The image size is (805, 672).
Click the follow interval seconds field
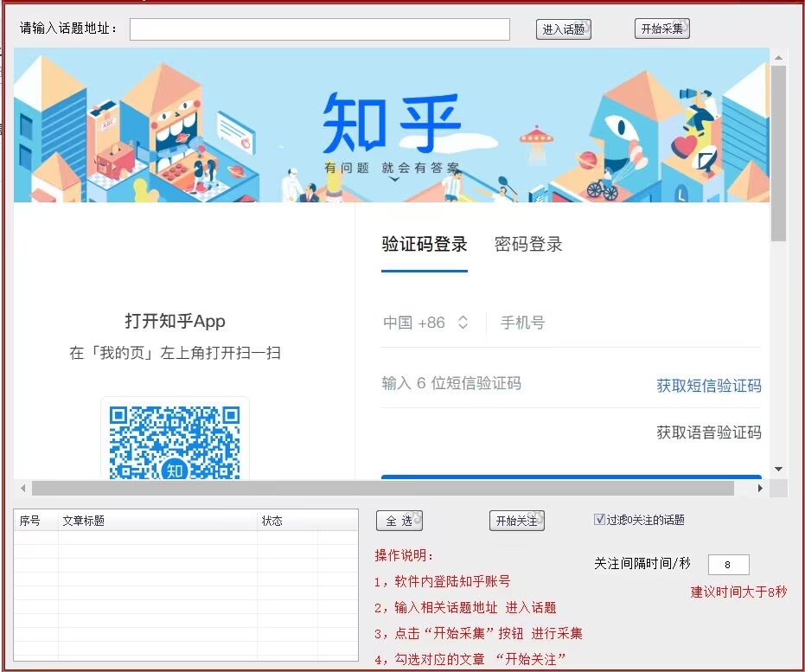click(x=728, y=565)
